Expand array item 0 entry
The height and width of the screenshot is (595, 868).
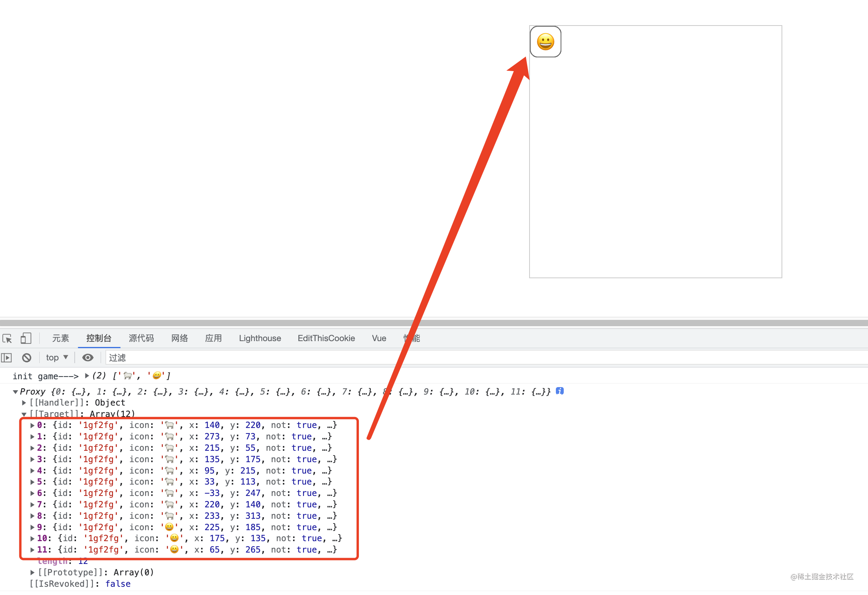point(32,425)
